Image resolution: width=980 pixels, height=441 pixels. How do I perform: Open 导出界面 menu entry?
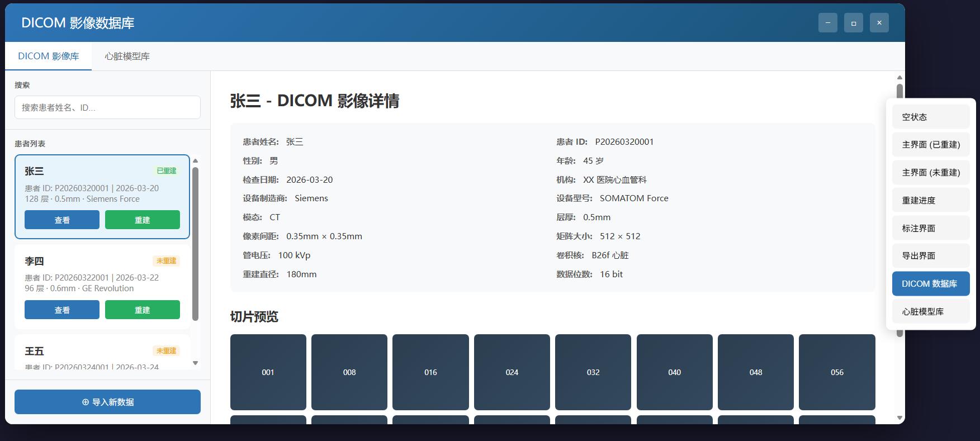[931, 256]
